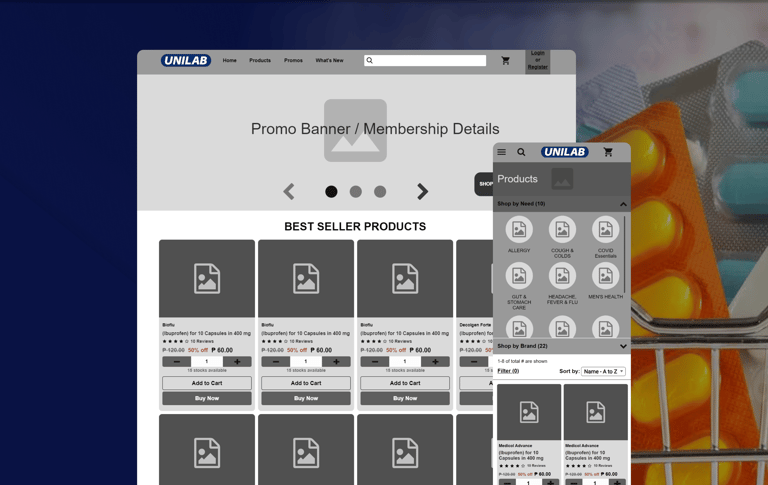Click the SHOP button on the banner

(484, 184)
